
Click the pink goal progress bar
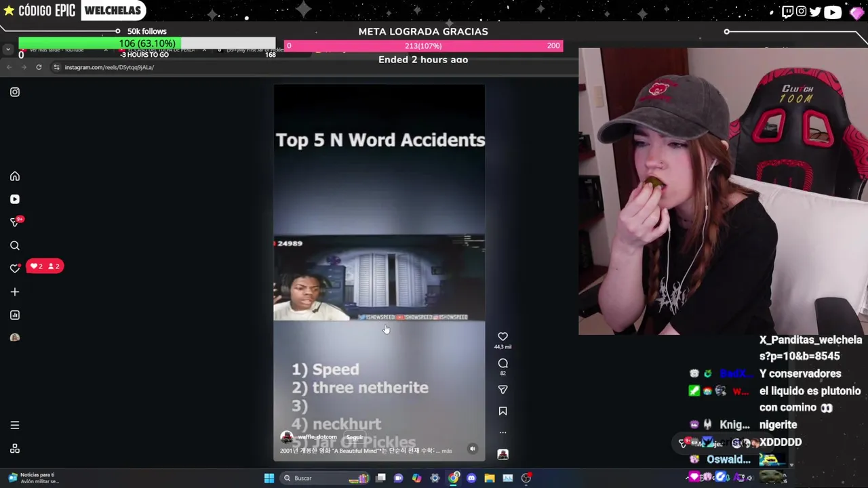tap(423, 45)
